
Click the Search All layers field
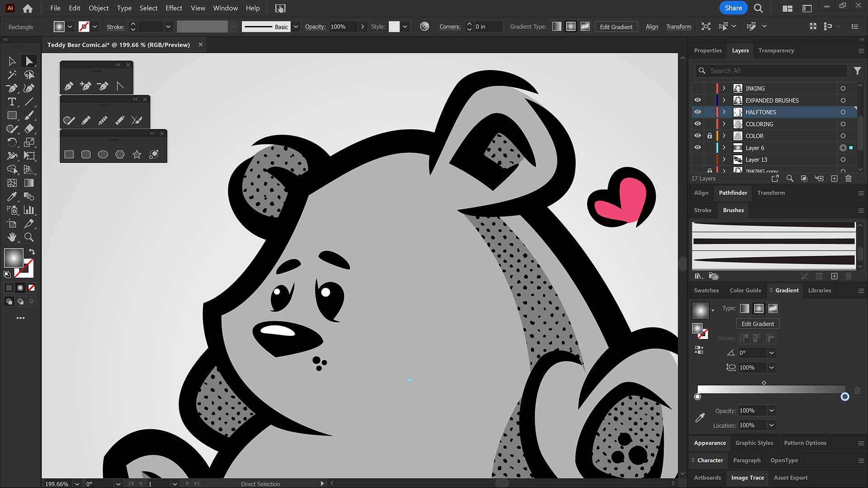[x=771, y=71]
